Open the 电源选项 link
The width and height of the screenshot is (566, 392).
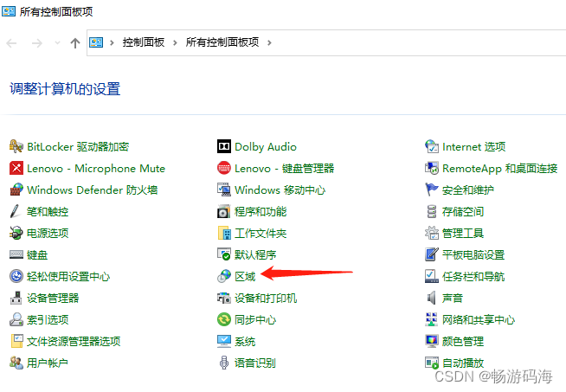point(48,233)
